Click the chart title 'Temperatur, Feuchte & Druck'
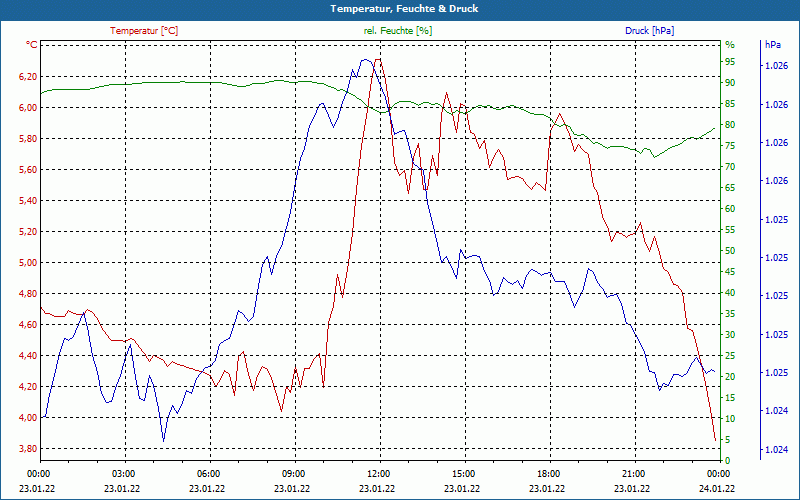The width and height of the screenshot is (800, 500). (404, 9)
